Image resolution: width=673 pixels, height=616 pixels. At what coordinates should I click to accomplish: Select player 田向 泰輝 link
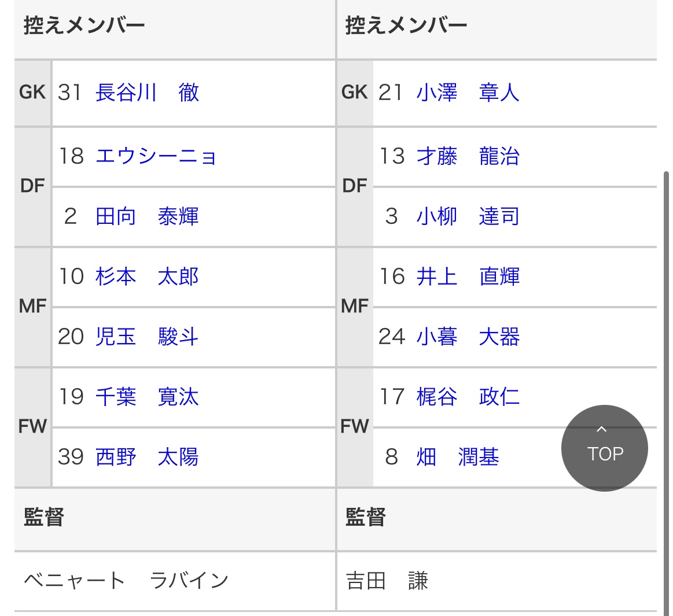click(147, 216)
